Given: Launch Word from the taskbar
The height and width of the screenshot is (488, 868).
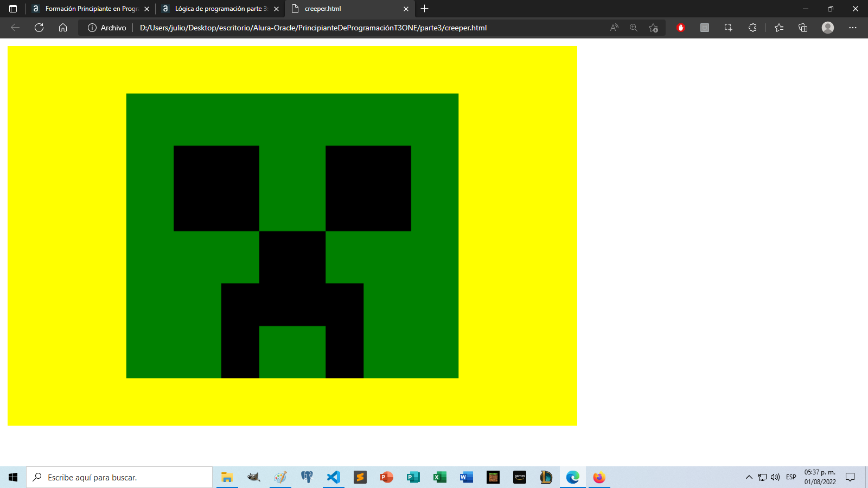Looking at the screenshot, I should [466, 477].
